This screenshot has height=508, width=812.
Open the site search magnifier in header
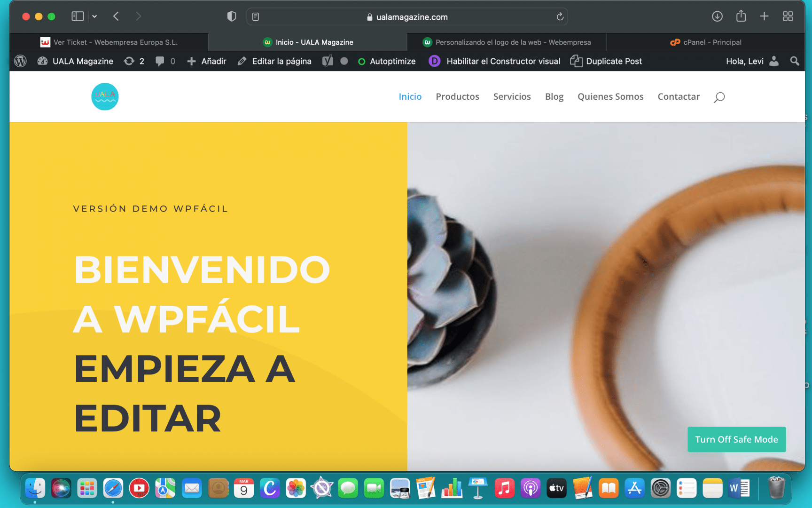719,97
